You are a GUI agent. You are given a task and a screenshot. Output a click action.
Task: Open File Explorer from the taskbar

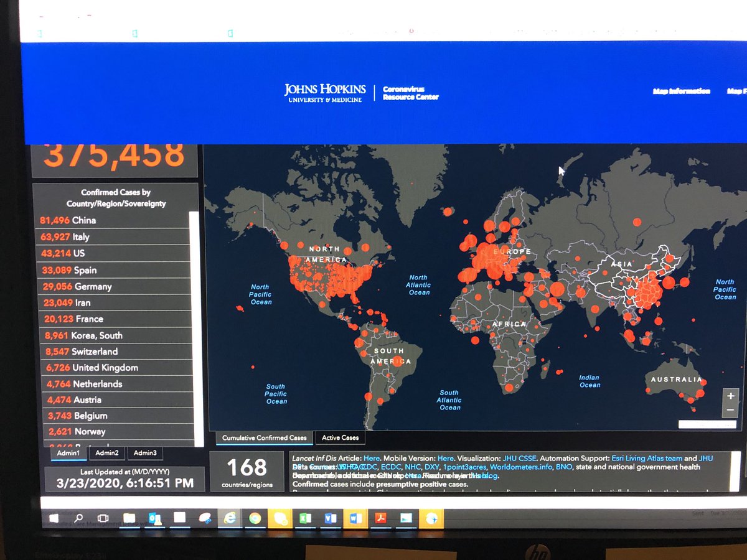pos(129,518)
